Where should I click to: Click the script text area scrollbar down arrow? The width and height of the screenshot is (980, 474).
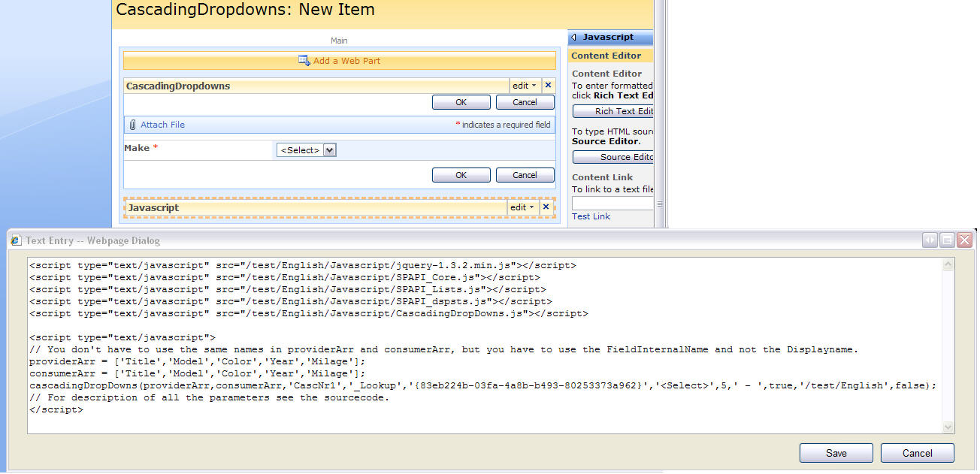point(948,427)
